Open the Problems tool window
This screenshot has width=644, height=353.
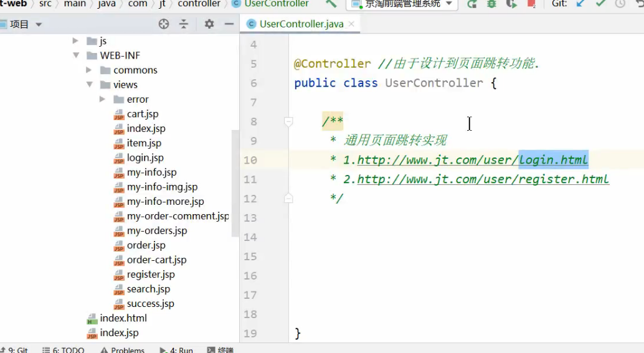(123, 350)
